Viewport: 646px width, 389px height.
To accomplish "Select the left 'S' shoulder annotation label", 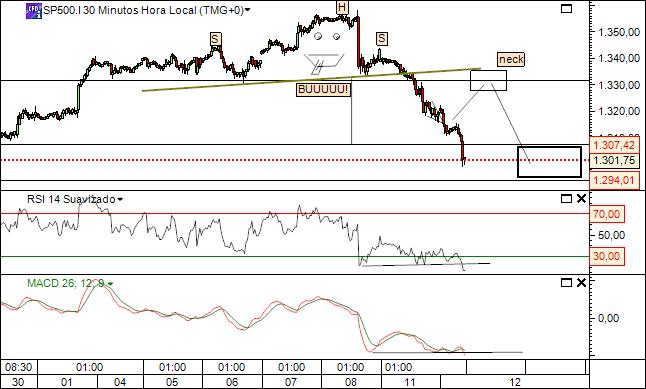I will tap(215, 39).
